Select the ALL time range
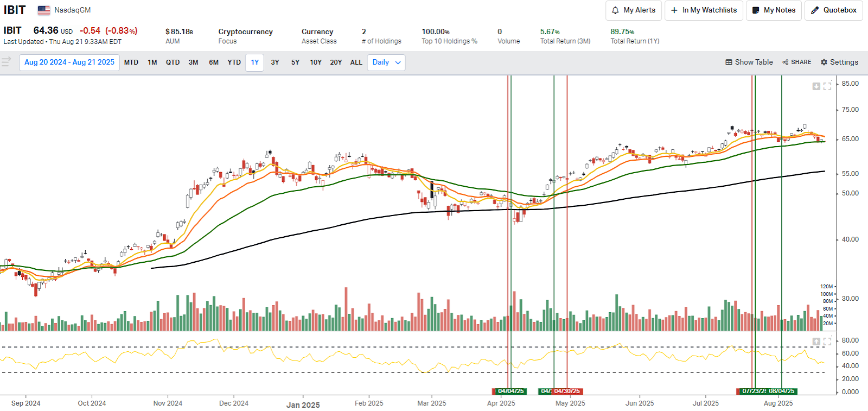This screenshot has width=868, height=411. [356, 62]
